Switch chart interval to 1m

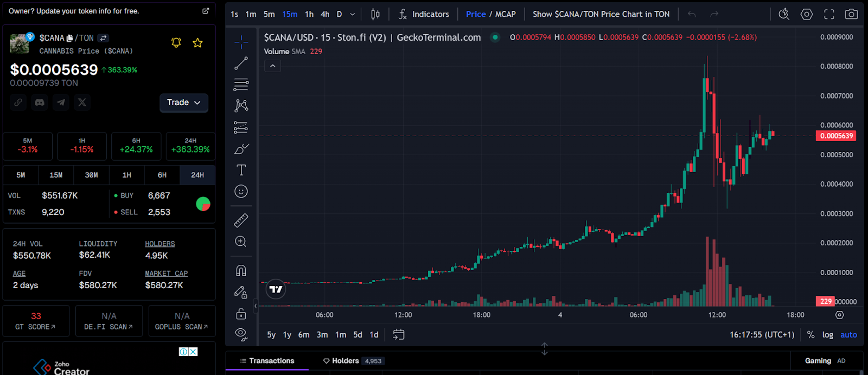point(251,14)
